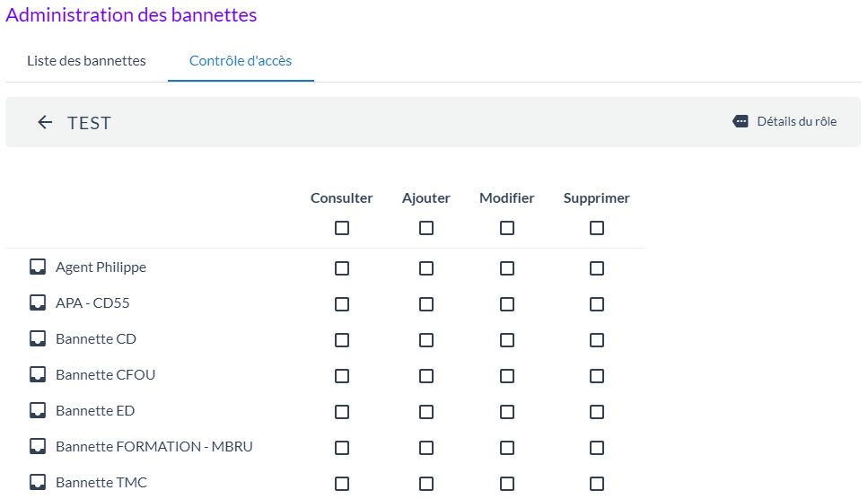Check the Supprimer select-all header checkbox
868x499 pixels.
597,228
